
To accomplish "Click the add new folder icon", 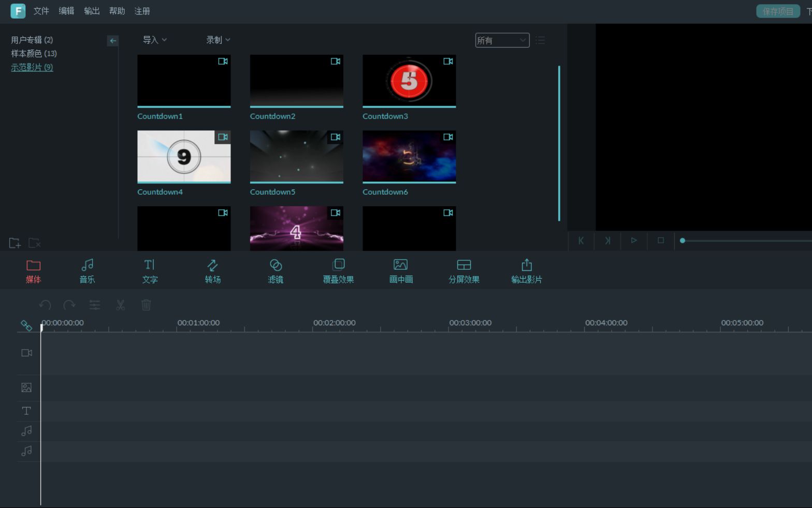I will (15, 243).
